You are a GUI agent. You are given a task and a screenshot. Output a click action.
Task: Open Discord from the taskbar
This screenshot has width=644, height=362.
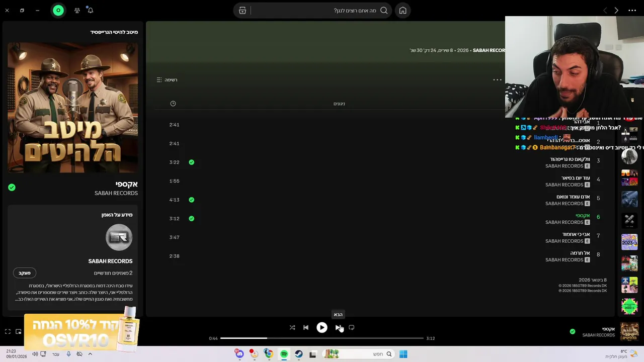pos(239,354)
